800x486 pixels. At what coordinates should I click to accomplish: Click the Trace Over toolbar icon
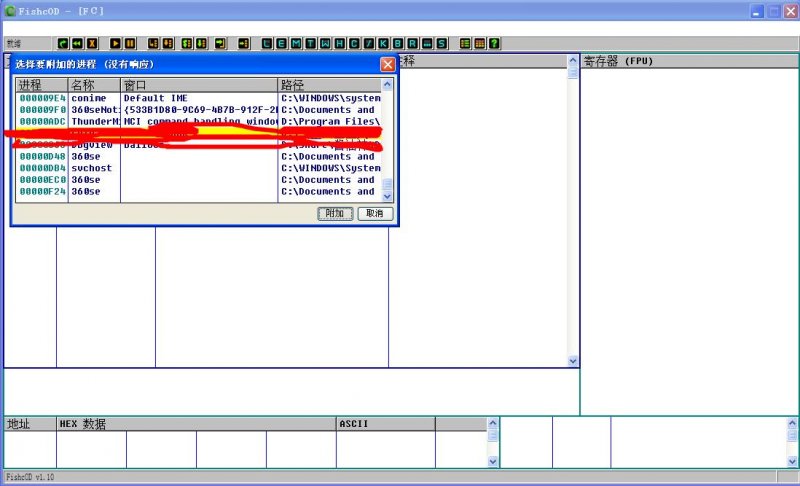(202, 43)
